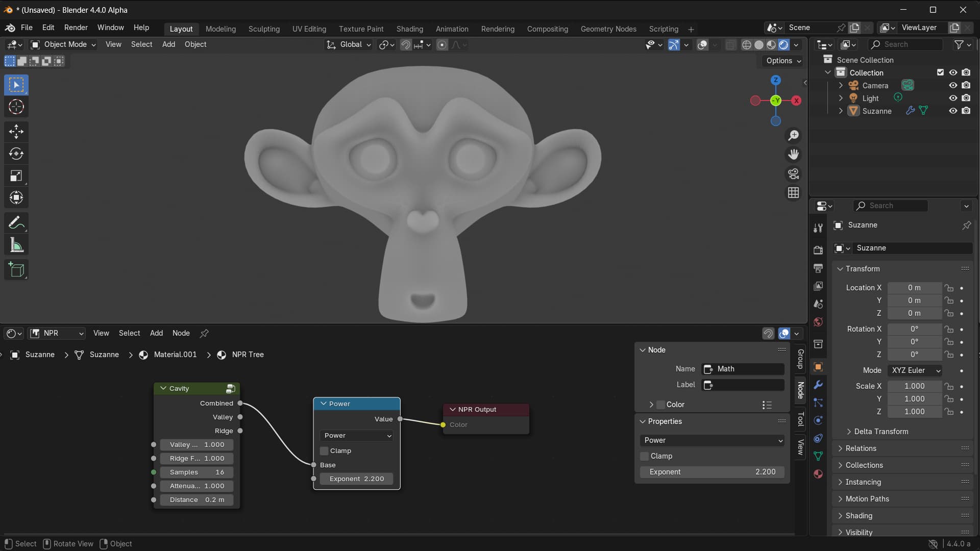The height and width of the screenshot is (551, 980).
Task: Switch to sidebar Tool tab
Action: (800, 419)
